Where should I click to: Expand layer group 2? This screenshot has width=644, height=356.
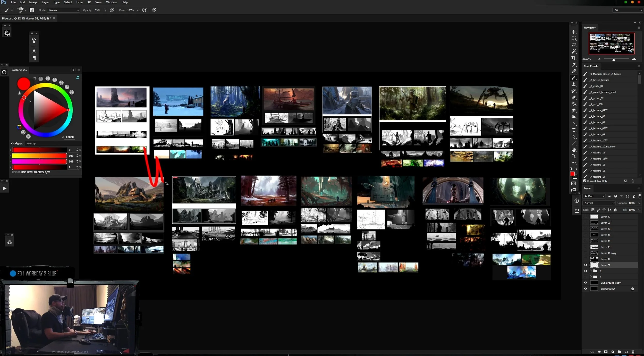point(591,271)
